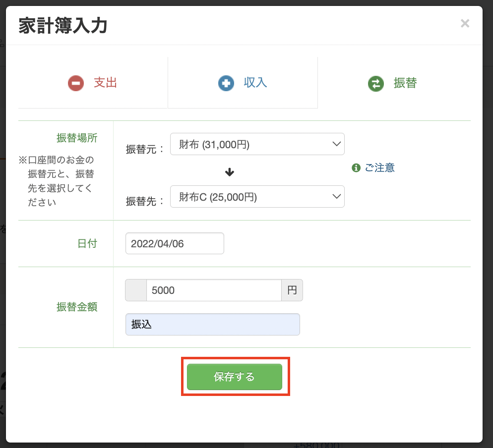The height and width of the screenshot is (448, 493).
Task: Click the amount field showing 5000
Action: pyautogui.click(x=214, y=290)
